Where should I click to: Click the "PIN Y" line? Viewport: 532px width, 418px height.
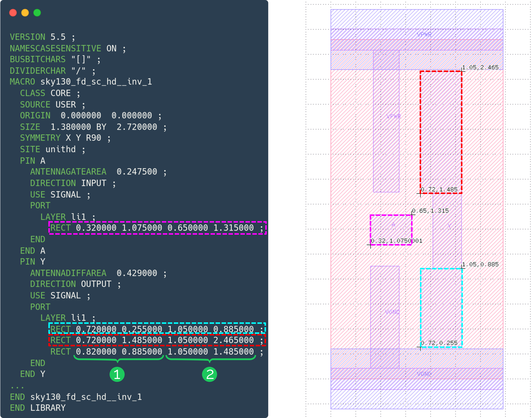[x=33, y=262]
